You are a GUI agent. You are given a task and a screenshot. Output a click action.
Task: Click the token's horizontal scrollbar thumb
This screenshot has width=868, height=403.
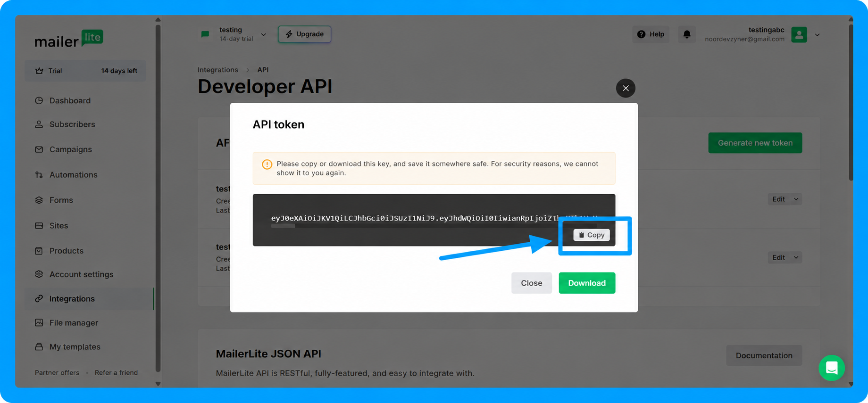pos(283,227)
